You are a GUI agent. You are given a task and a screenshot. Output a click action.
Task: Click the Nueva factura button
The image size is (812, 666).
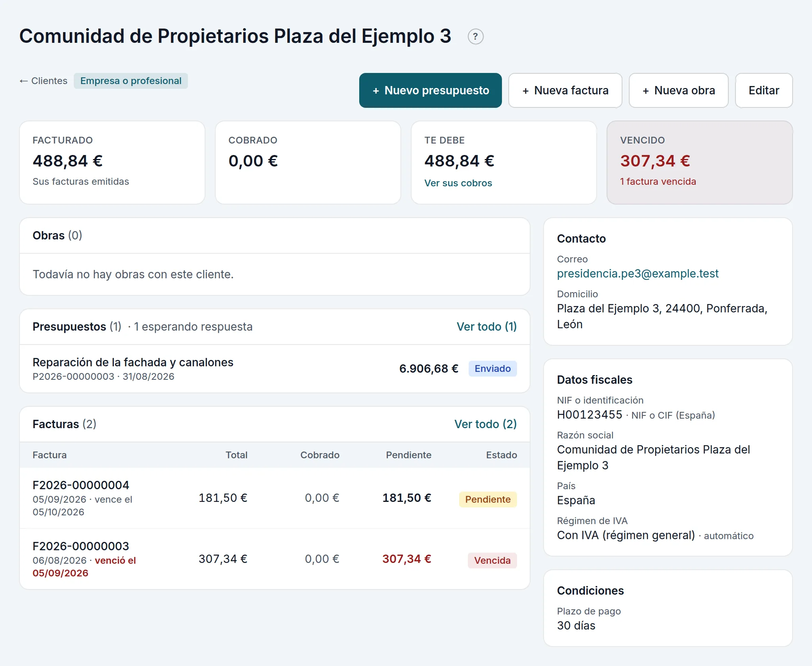coord(565,90)
